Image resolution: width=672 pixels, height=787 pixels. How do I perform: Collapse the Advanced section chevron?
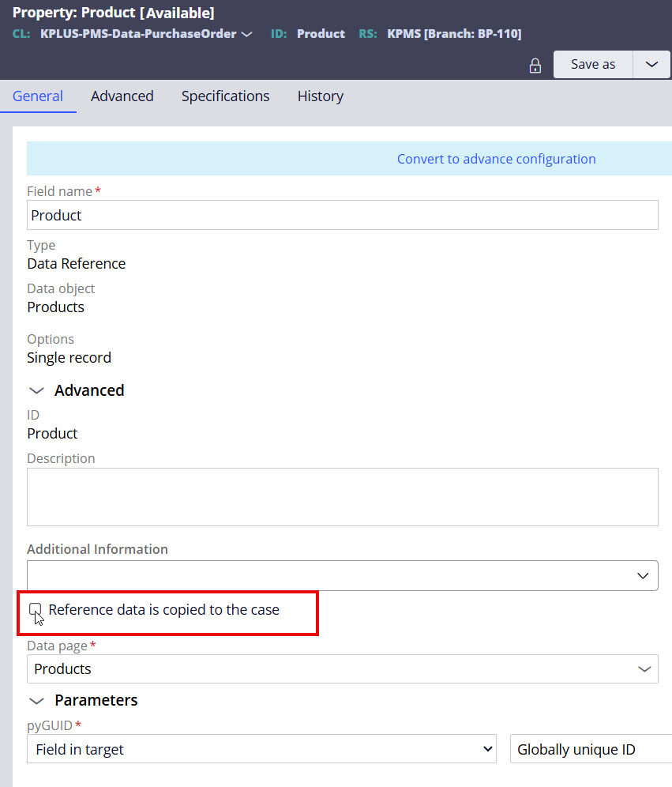[x=36, y=390]
